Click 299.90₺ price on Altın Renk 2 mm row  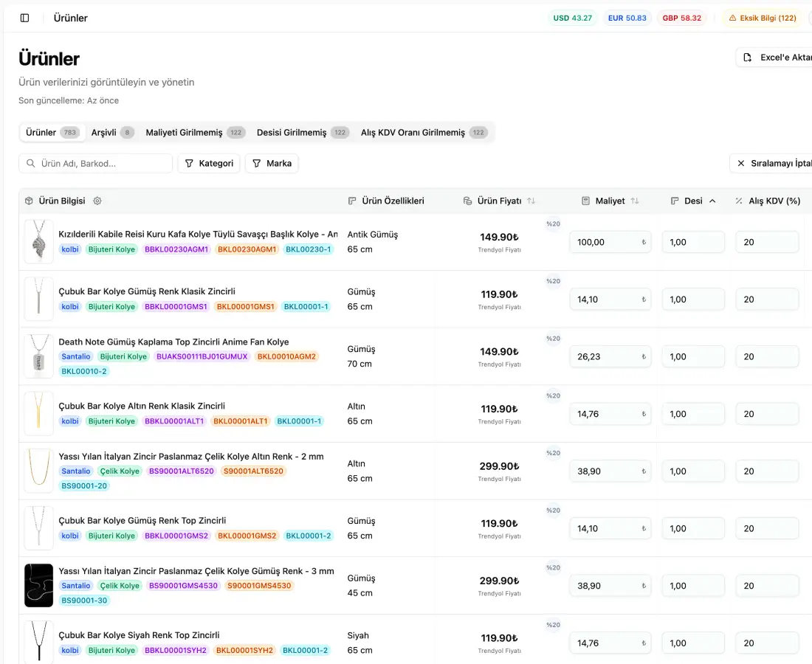(499, 466)
